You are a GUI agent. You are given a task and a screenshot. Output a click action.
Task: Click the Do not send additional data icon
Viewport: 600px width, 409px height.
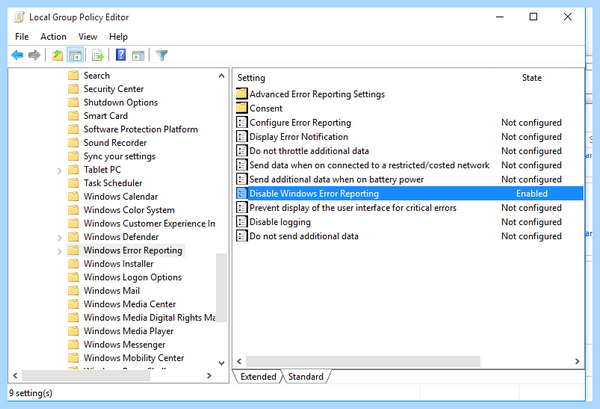(x=241, y=236)
